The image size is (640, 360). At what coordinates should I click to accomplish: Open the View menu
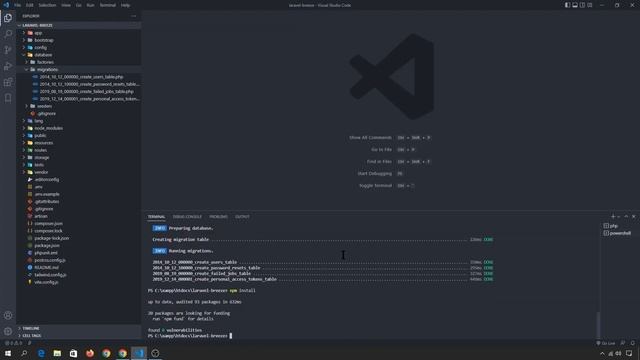[x=66, y=5]
